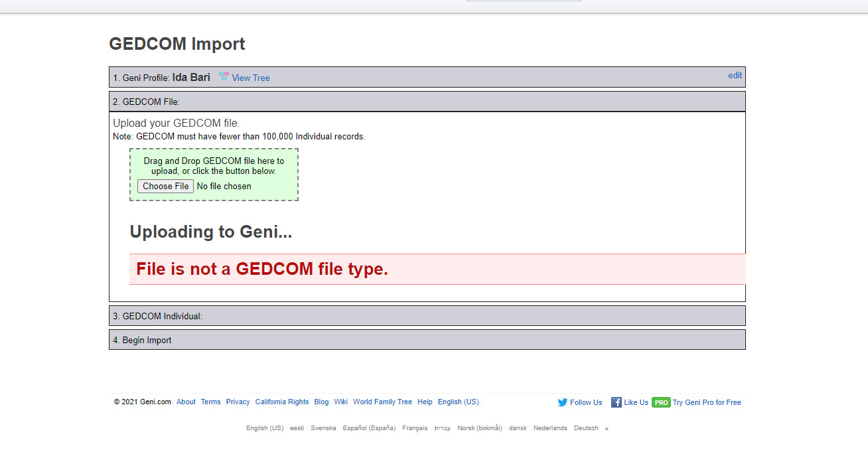This screenshot has width=868, height=466.
Task: Switch language to Svenska
Action: coord(323,428)
